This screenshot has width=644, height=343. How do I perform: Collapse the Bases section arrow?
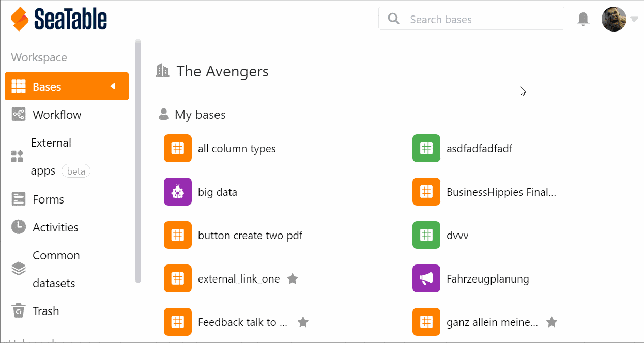(x=113, y=86)
